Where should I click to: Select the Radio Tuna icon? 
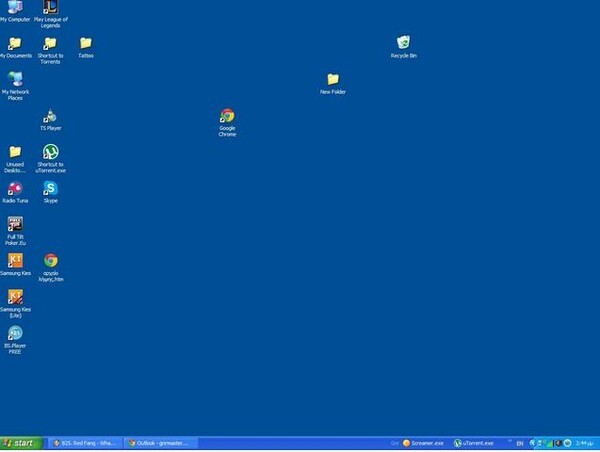tap(15, 188)
